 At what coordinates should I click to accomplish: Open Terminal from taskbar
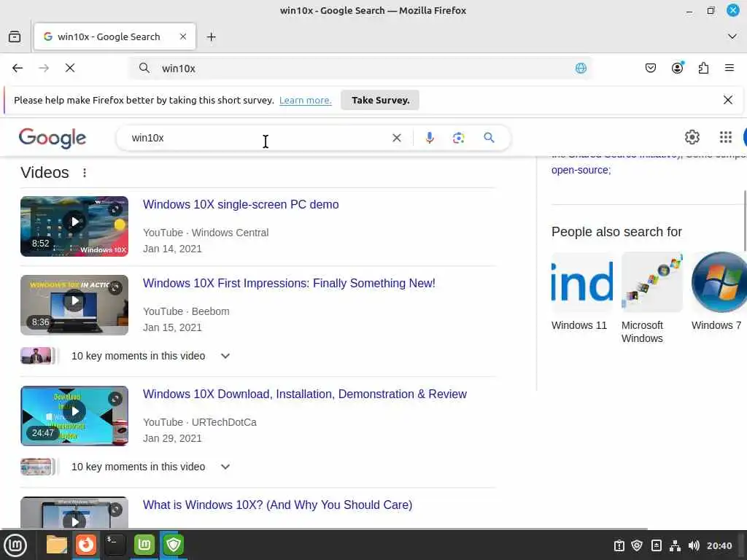pyautogui.click(x=115, y=545)
